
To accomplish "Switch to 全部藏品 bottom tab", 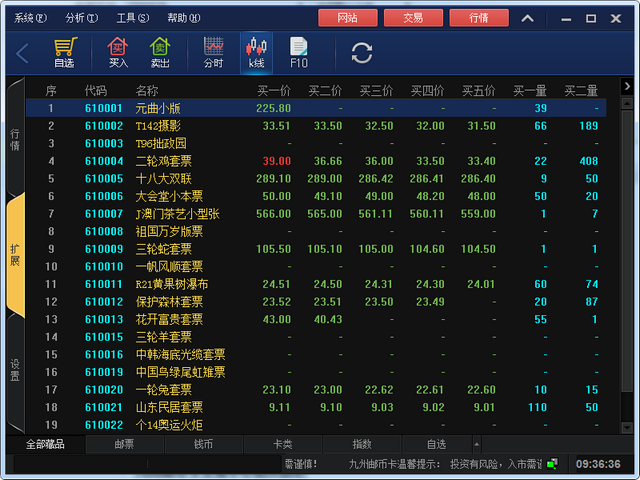I will pyautogui.click(x=45, y=444).
